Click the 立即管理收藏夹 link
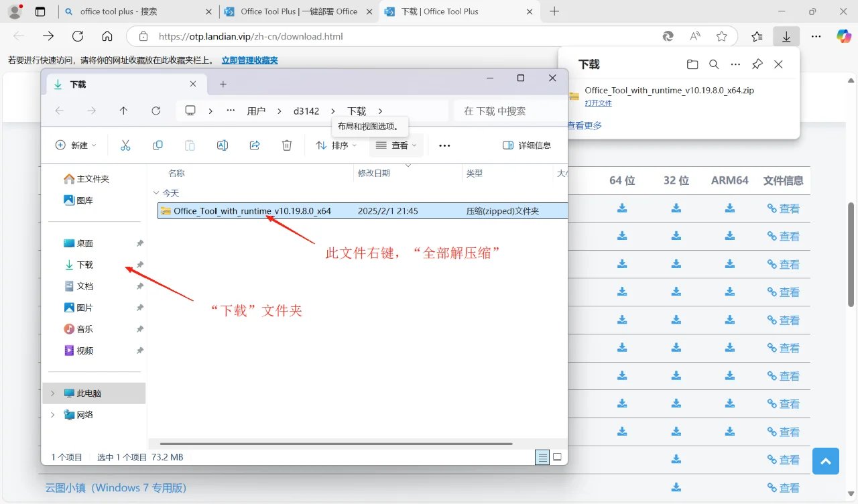This screenshot has width=858, height=504. coord(249,60)
